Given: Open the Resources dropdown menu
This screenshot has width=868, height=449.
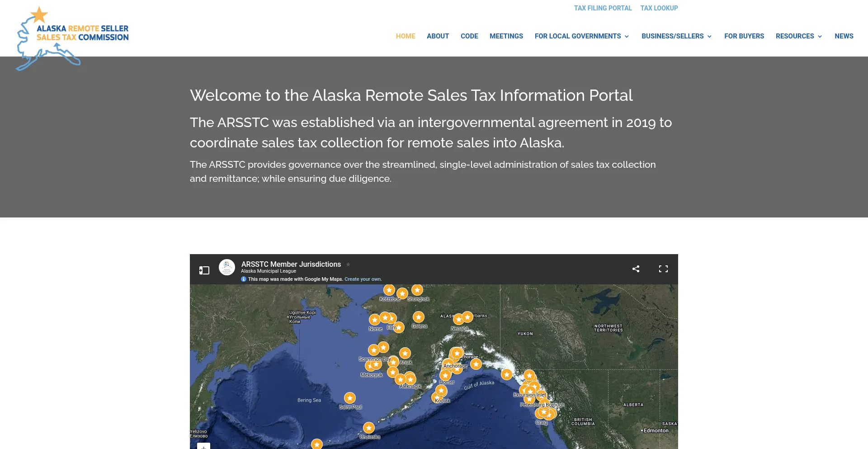Looking at the screenshot, I should tap(798, 36).
